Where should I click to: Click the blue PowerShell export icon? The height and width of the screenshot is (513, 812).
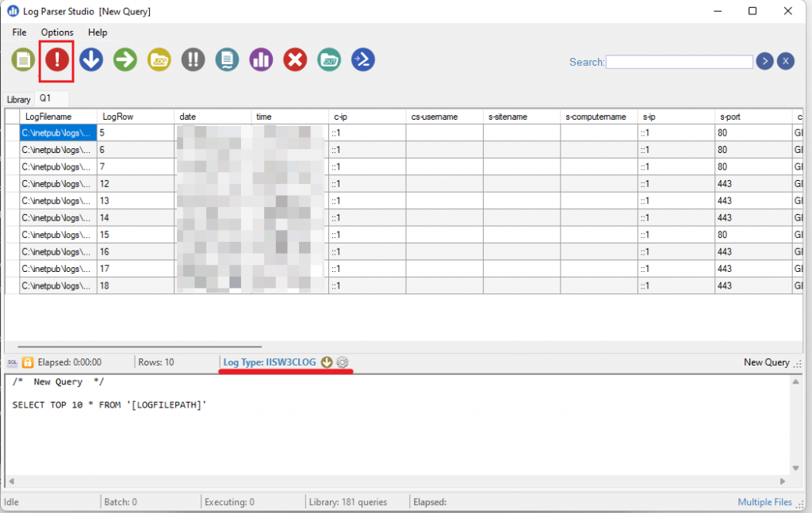[x=363, y=60]
